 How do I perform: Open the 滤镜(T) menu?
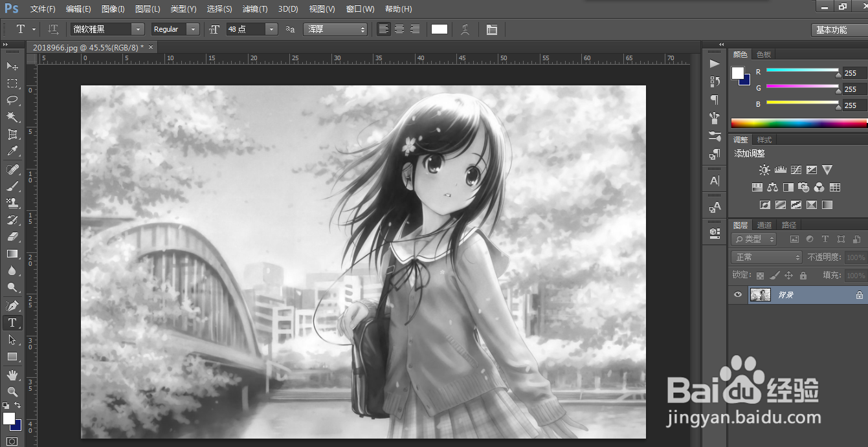(x=255, y=9)
